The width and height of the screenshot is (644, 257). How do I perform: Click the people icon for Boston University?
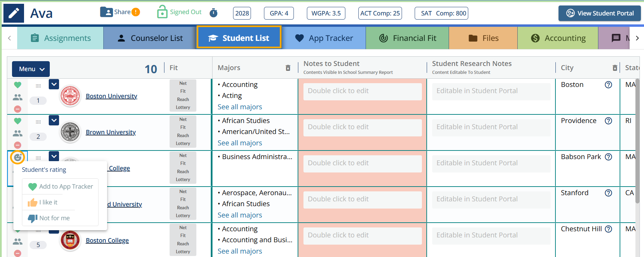(18, 97)
